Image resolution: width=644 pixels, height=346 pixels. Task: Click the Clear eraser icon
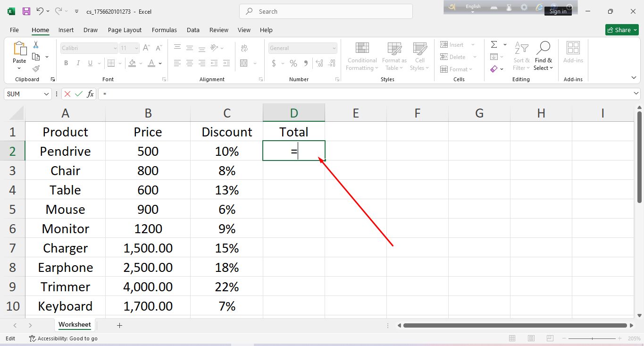click(494, 69)
